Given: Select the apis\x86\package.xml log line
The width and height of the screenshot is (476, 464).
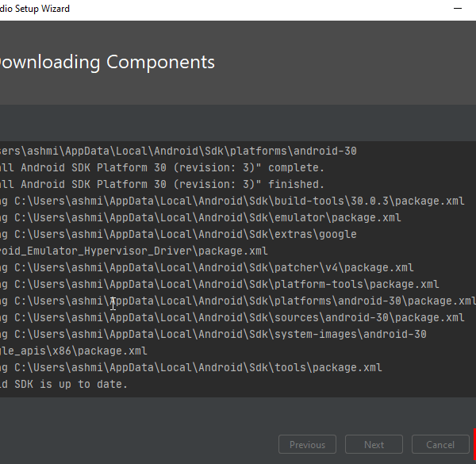Looking at the screenshot, I should 74,351.
